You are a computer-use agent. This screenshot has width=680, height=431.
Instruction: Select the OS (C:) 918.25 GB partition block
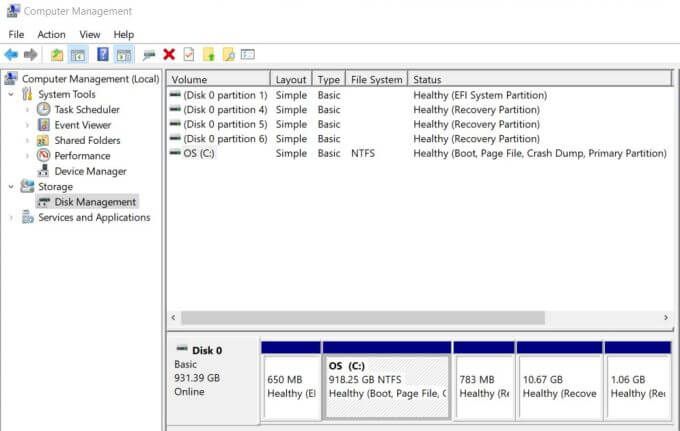(387, 381)
